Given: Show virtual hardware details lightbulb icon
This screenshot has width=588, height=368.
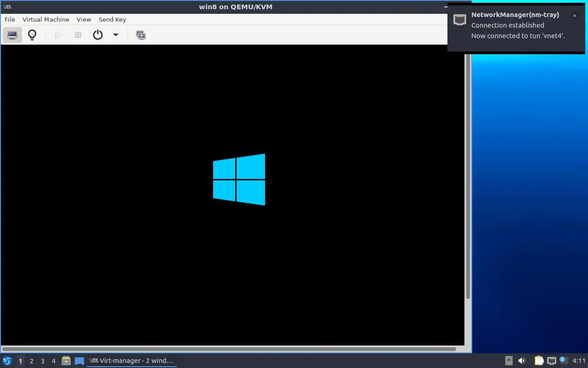Looking at the screenshot, I should pyautogui.click(x=32, y=35).
